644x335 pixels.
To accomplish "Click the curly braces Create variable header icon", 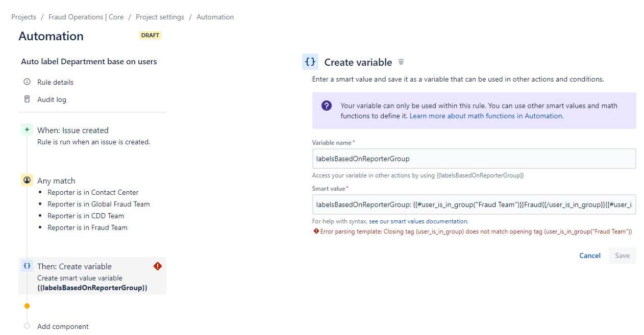I will (x=310, y=62).
